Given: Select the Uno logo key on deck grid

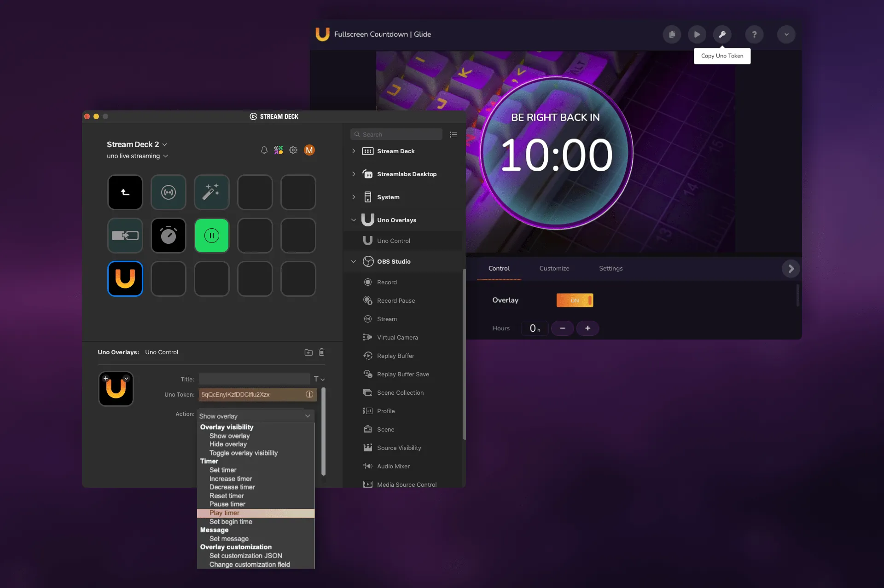Looking at the screenshot, I should click(125, 279).
